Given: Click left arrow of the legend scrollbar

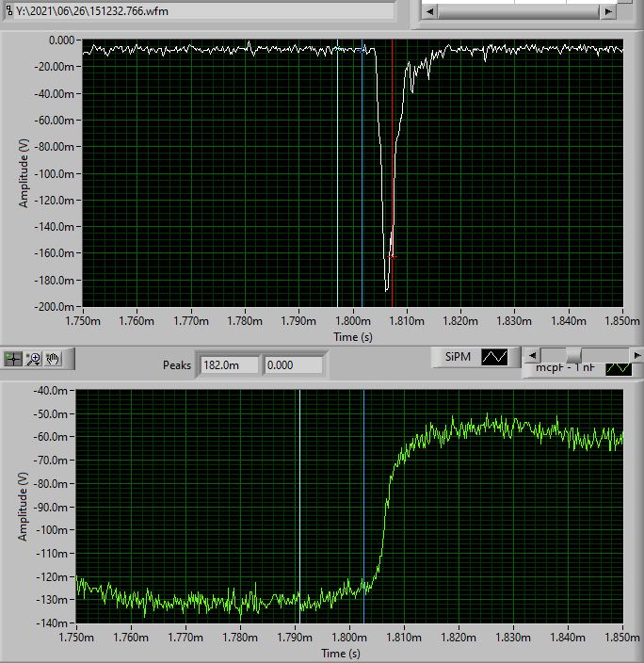Looking at the screenshot, I should (x=532, y=355).
